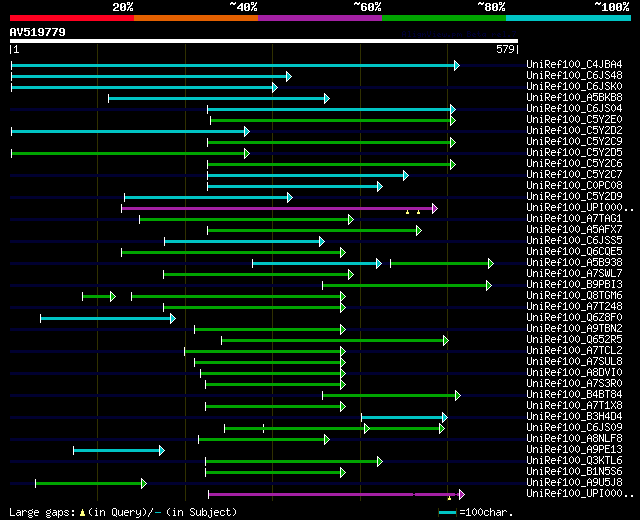
Task: Click the UniRef100_B3H4D4 entry
Action: [x=574, y=417]
